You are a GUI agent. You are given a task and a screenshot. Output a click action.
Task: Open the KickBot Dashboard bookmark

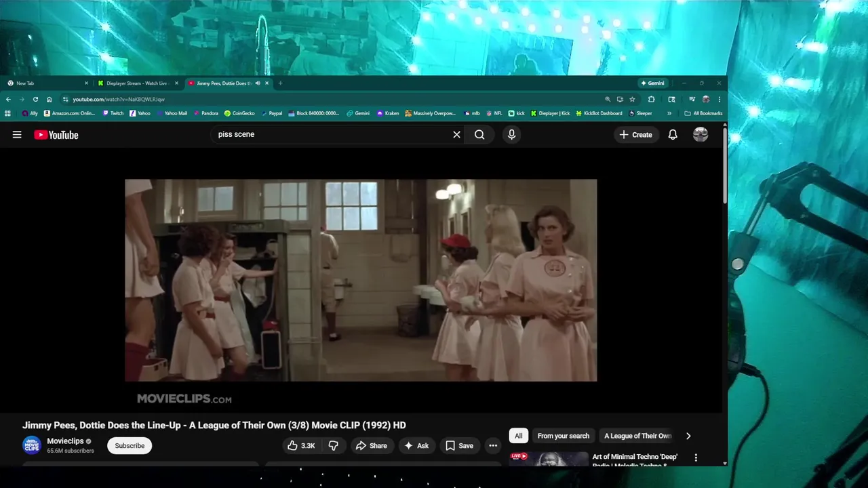tap(599, 113)
